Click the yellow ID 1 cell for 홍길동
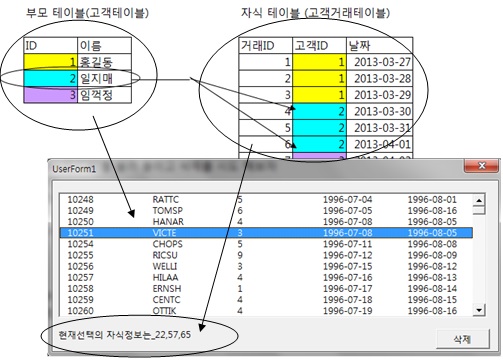The image size is (503, 363). (x=51, y=62)
